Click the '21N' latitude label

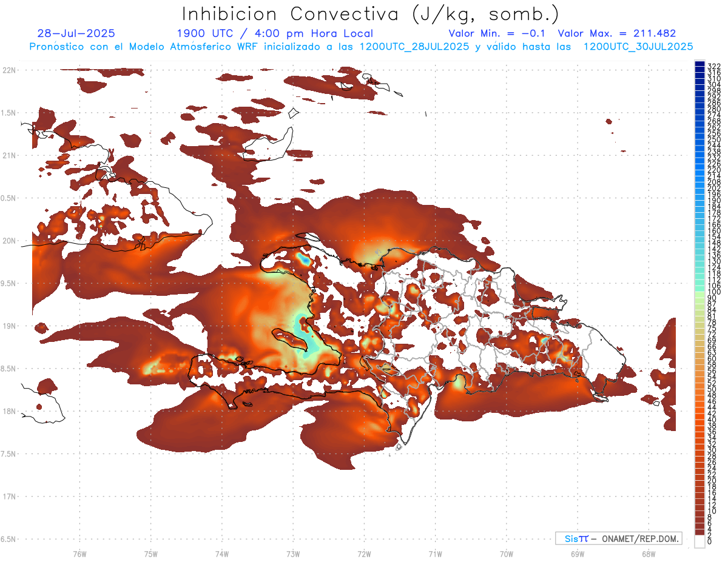point(9,155)
